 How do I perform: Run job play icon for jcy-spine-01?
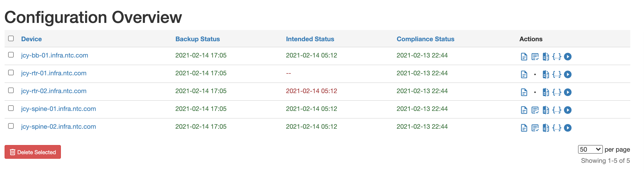[568, 110]
